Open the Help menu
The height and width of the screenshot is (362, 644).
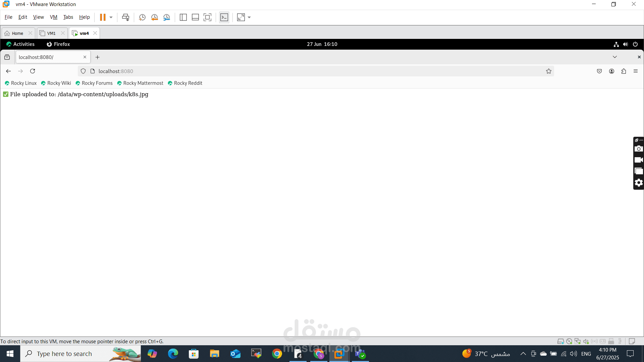pos(84,17)
